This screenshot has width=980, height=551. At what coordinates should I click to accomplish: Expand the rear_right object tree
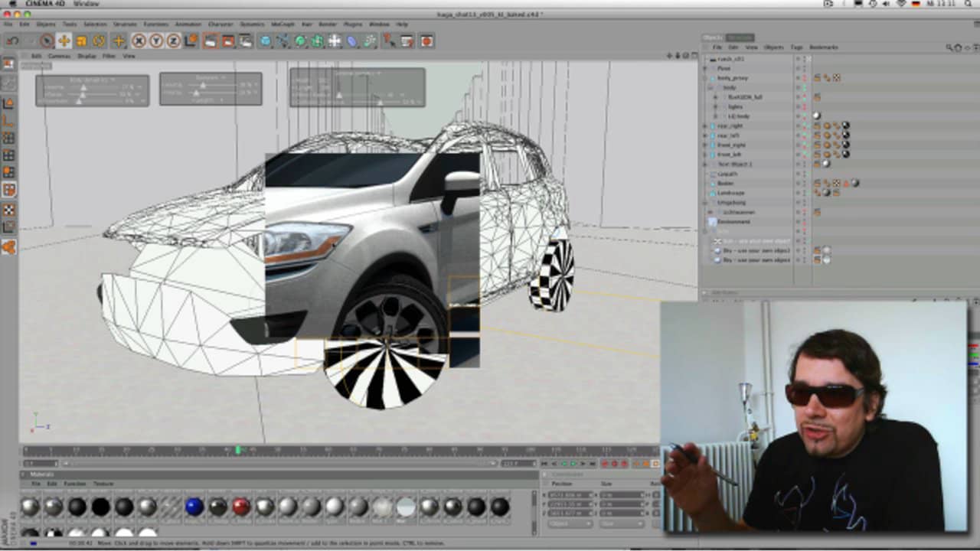pos(705,126)
